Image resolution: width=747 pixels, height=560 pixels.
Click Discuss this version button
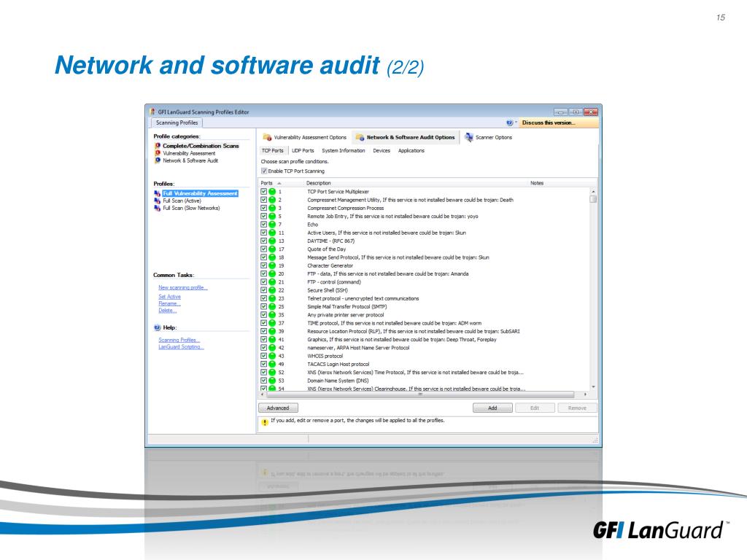557,122
